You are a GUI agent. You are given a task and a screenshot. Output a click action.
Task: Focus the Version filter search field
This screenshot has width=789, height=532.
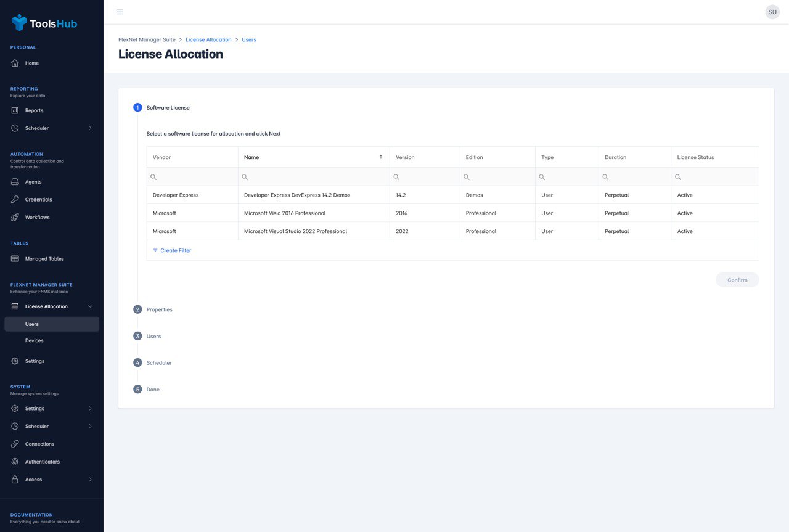[x=425, y=177]
